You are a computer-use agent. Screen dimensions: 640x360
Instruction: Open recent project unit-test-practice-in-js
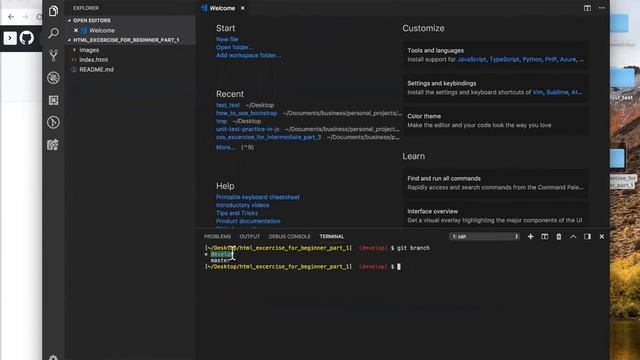tap(247, 129)
